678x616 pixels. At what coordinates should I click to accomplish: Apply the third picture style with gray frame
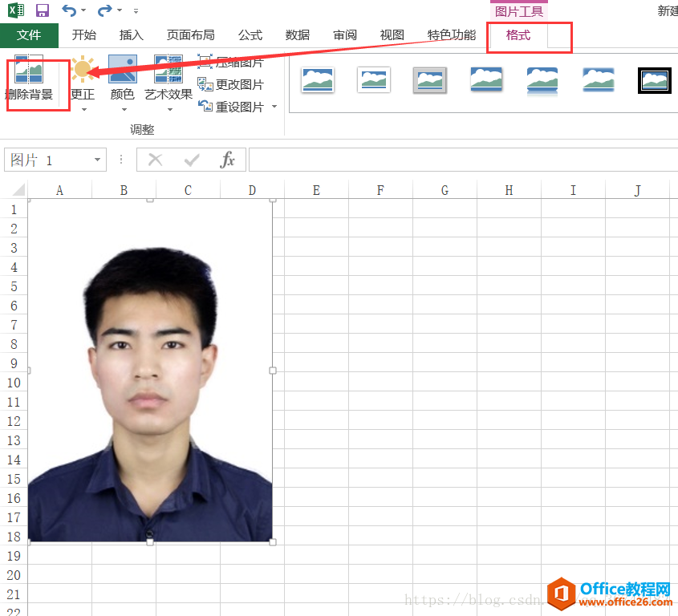(430, 80)
